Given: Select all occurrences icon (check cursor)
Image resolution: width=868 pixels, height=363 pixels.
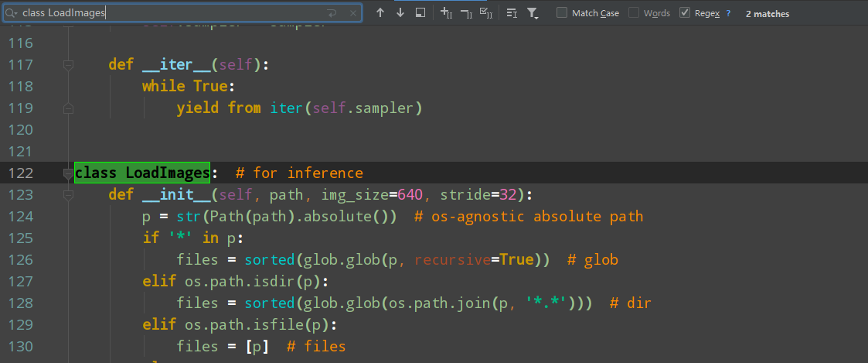Looking at the screenshot, I should point(486,12).
